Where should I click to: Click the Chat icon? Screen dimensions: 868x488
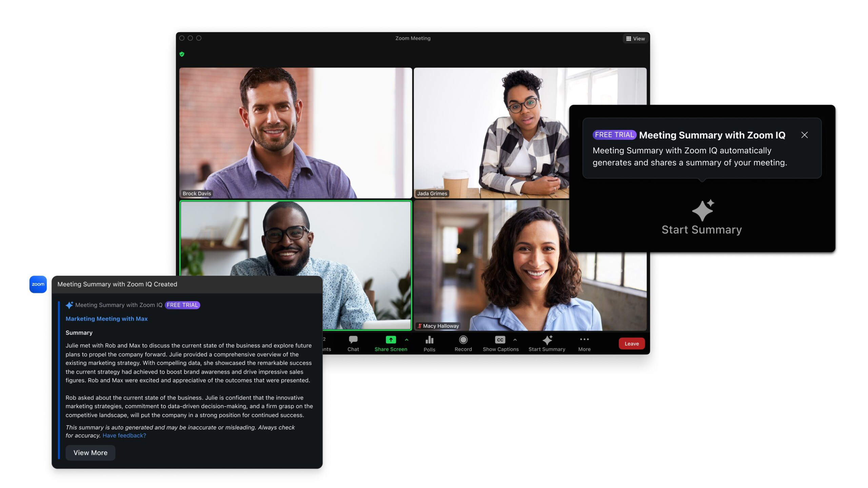[x=352, y=343]
